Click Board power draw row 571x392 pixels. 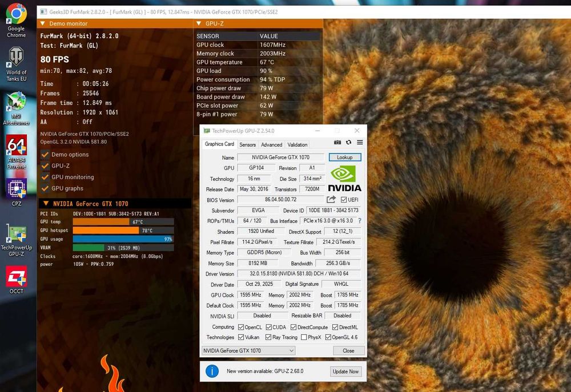[x=258, y=97]
